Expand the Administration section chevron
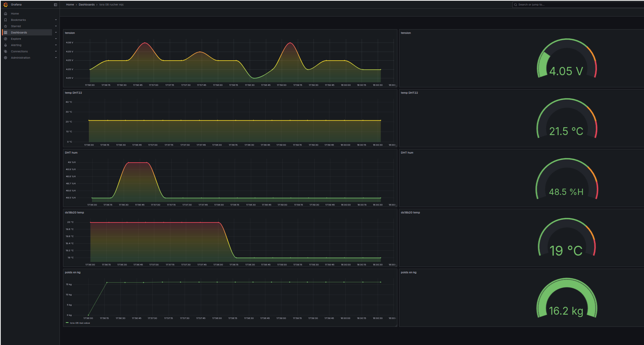Viewport: 644px width, 345px height. 56,58
